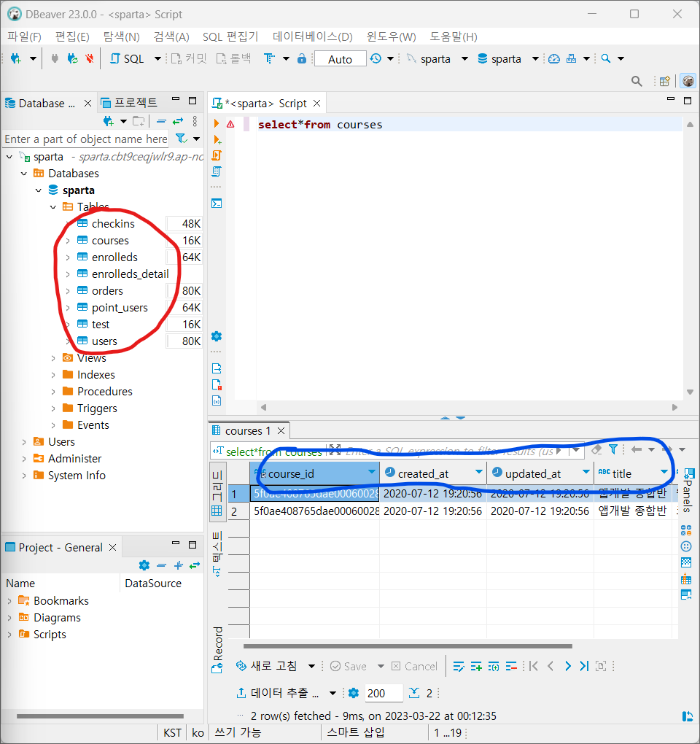Screen dimensions: 700x744
Task: Click the add row icon
Action: (476, 667)
